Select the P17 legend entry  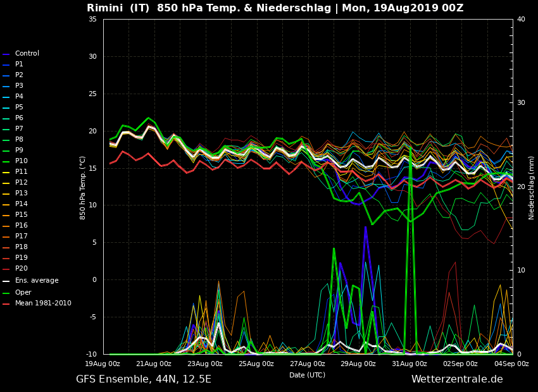(21, 236)
